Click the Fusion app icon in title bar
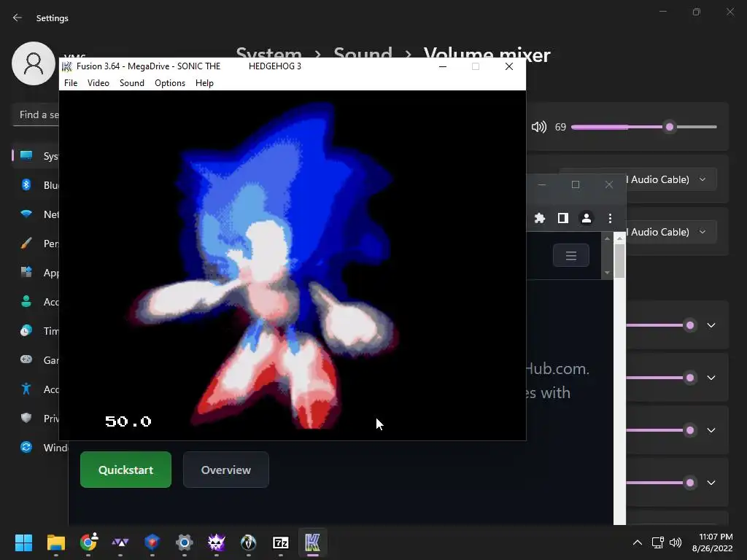Image resolution: width=747 pixels, height=560 pixels. click(67, 66)
